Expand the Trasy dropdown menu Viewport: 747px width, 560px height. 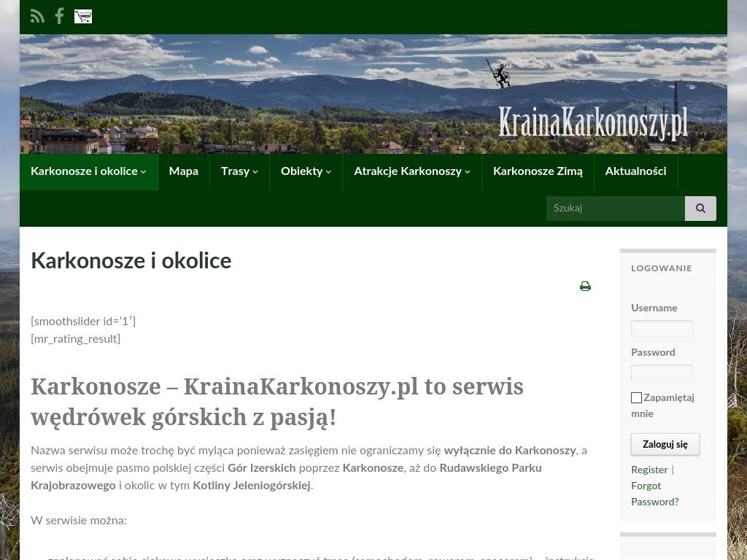point(239,171)
